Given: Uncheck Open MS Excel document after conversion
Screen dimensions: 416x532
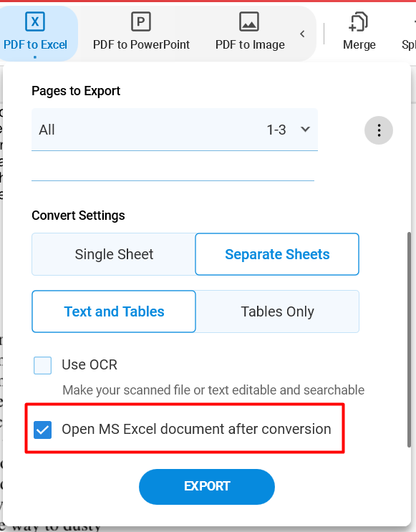Looking at the screenshot, I should point(42,430).
